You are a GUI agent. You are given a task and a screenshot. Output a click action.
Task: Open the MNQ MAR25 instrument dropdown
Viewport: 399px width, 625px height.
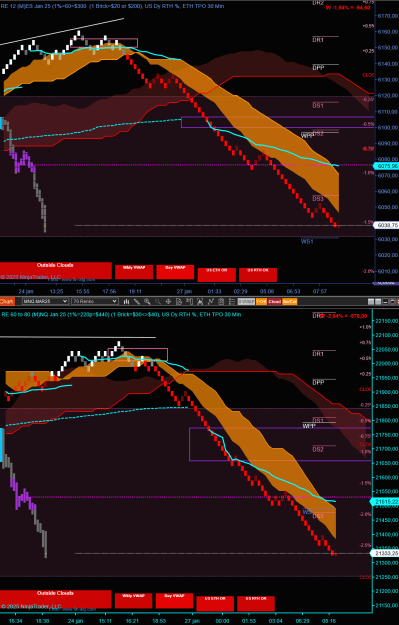click(x=45, y=301)
